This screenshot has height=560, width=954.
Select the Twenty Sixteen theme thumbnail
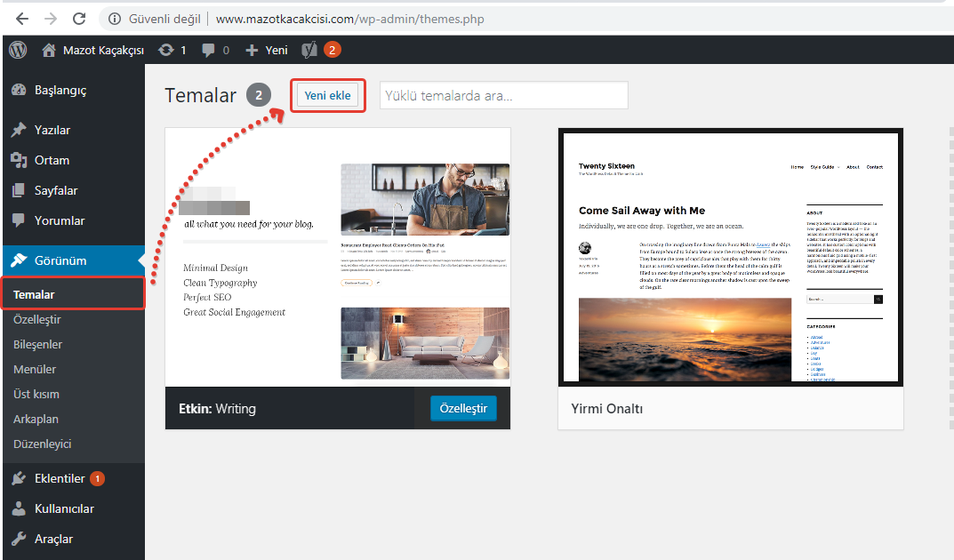point(730,257)
